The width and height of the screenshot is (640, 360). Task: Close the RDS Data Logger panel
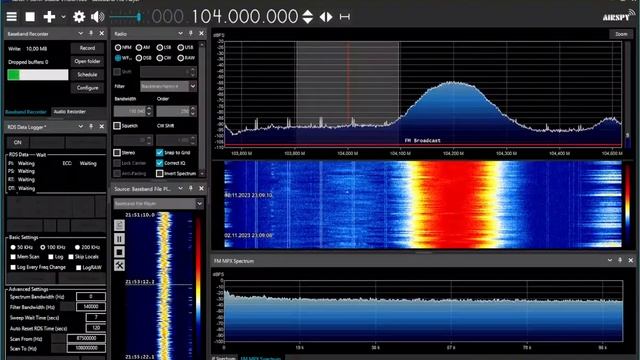102,127
